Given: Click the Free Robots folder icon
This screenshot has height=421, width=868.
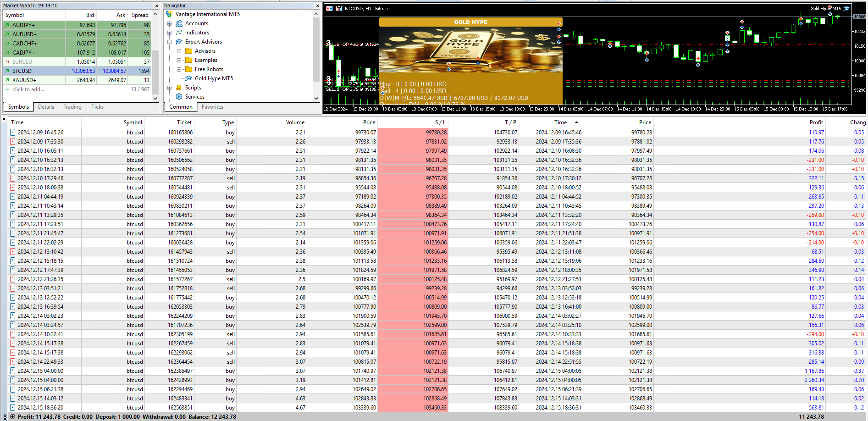Looking at the screenshot, I should (x=188, y=69).
